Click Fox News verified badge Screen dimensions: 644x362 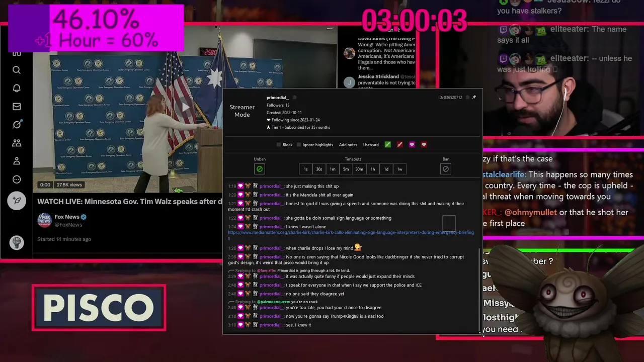pos(84,217)
